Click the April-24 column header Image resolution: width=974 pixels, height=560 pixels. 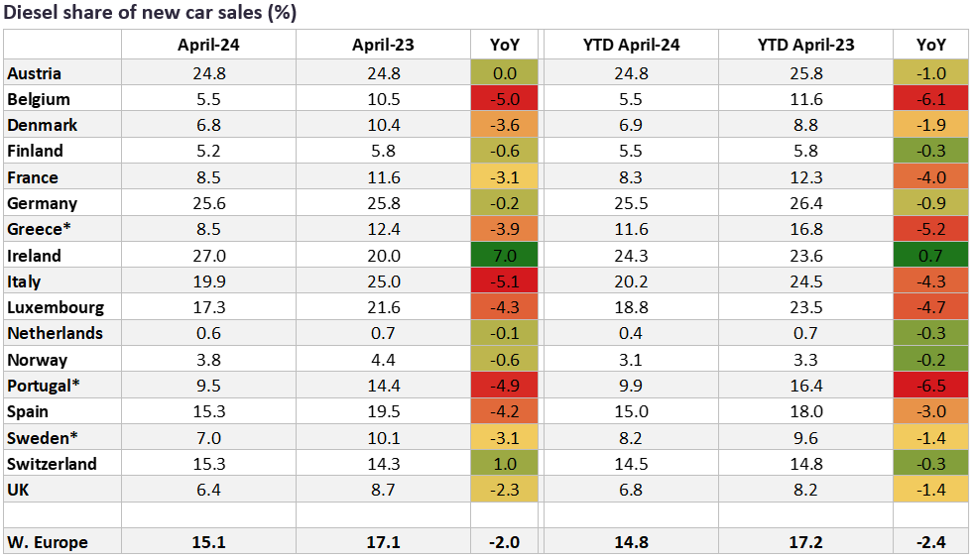pos(208,45)
